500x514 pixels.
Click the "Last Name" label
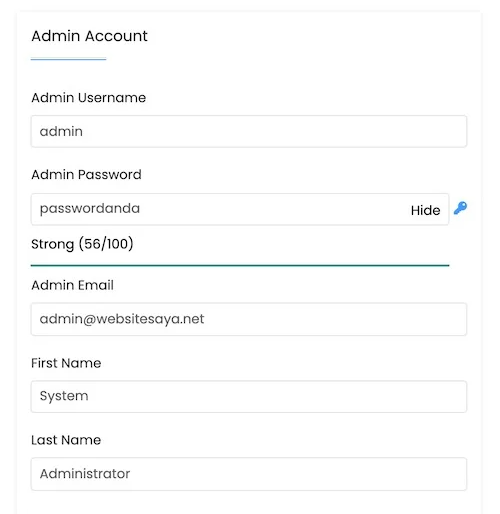(66, 440)
